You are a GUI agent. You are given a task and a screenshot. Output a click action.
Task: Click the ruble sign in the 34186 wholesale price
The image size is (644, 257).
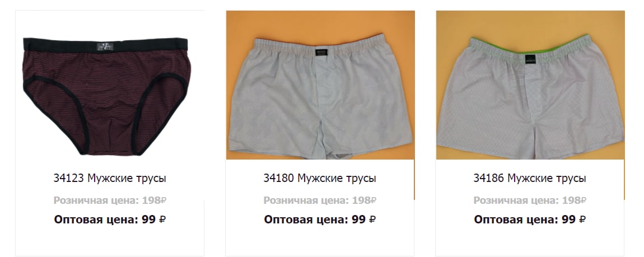click(582, 219)
